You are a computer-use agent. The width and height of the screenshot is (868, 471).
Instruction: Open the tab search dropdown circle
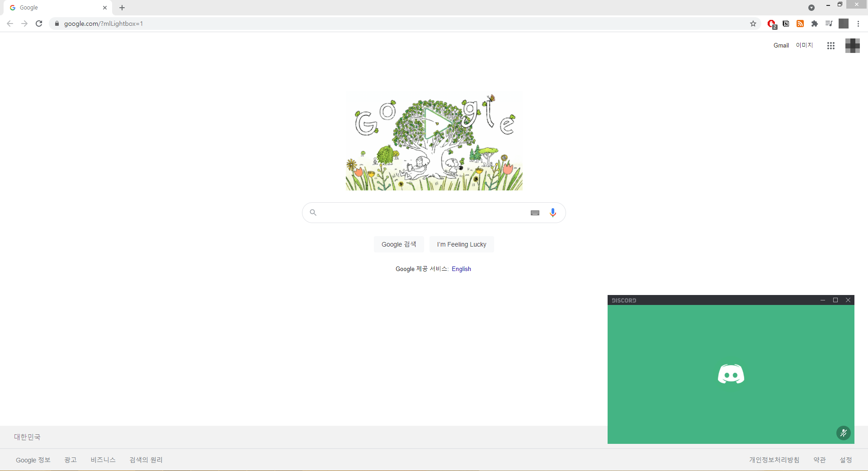[811, 8]
